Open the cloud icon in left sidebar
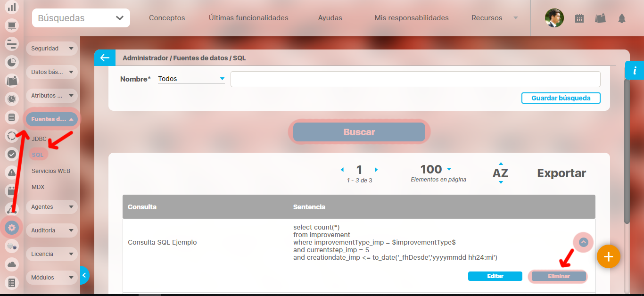The height and width of the screenshot is (296, 644). 12,264
